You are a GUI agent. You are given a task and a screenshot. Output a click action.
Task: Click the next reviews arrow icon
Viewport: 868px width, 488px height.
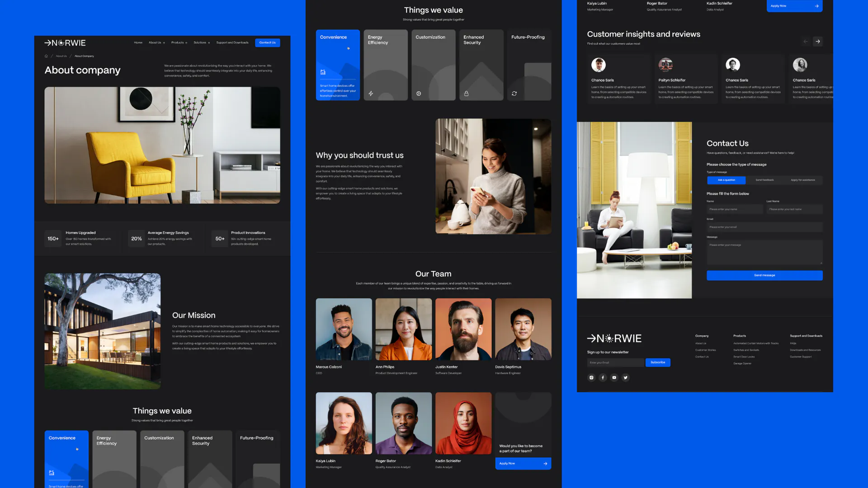point(818,42)
